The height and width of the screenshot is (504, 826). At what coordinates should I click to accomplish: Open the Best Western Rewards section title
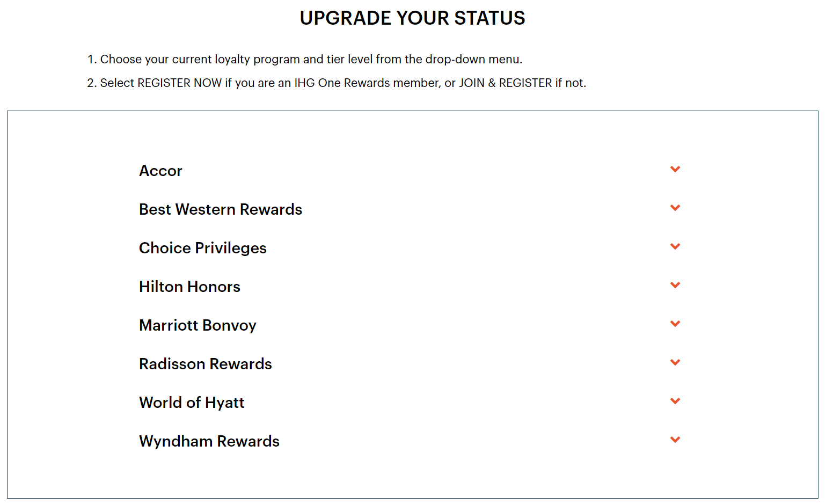point(220,209)
